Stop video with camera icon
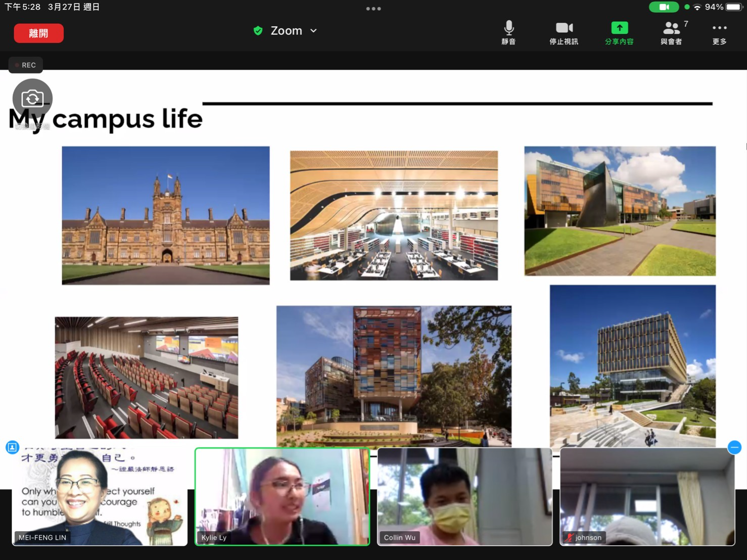 coord(564,32)
